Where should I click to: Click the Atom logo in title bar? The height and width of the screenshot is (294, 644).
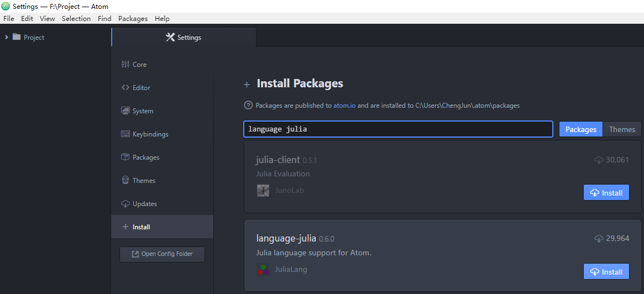6,6
